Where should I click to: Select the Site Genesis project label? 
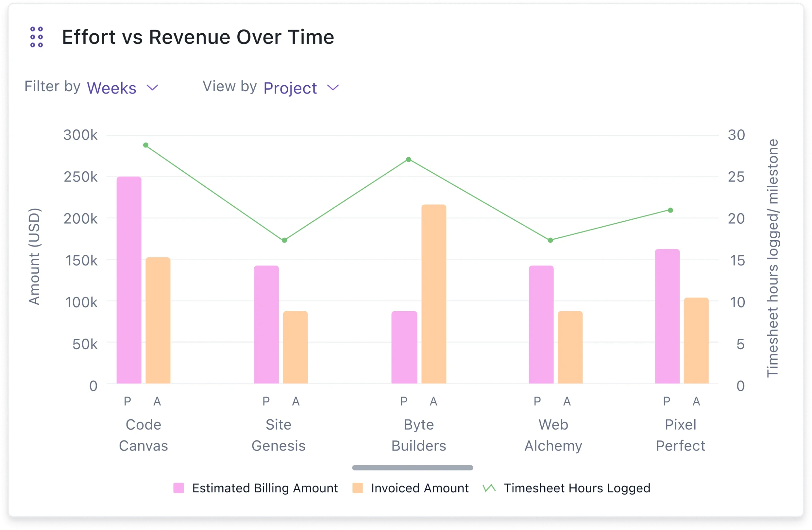tap(278, 435)
